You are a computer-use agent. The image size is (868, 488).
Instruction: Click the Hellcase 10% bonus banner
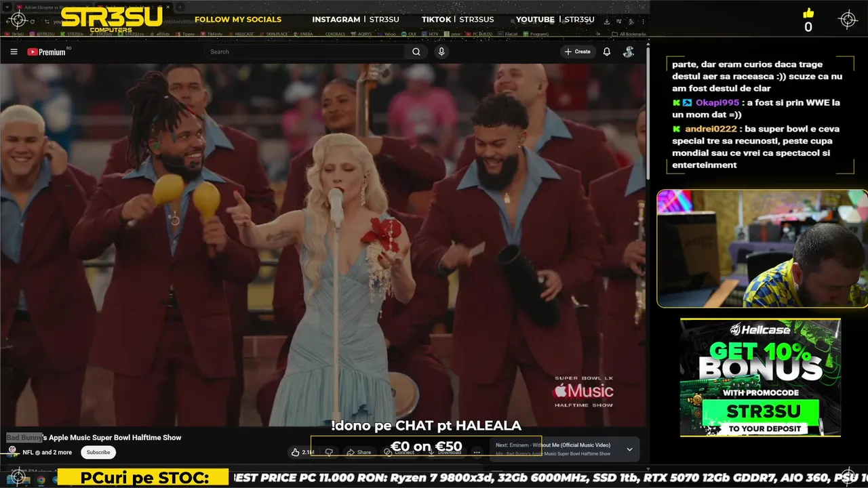pos(760,378)
